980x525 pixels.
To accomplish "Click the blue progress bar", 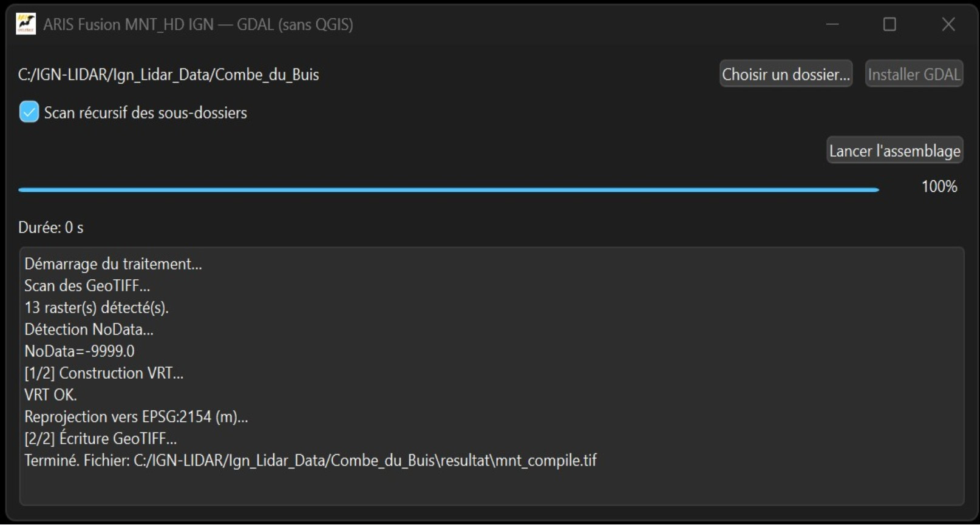I will coord(448,190).
